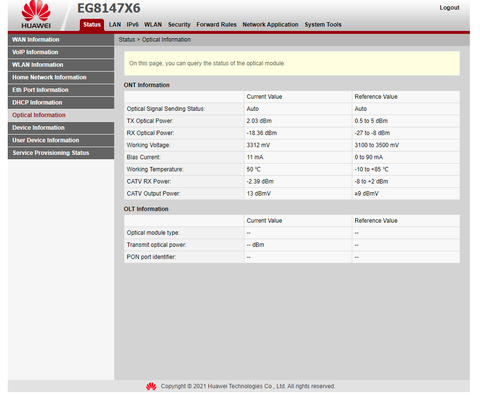Switch to the LAN tab
This screenshot has width=480, height=395.
tap(115, 25)
